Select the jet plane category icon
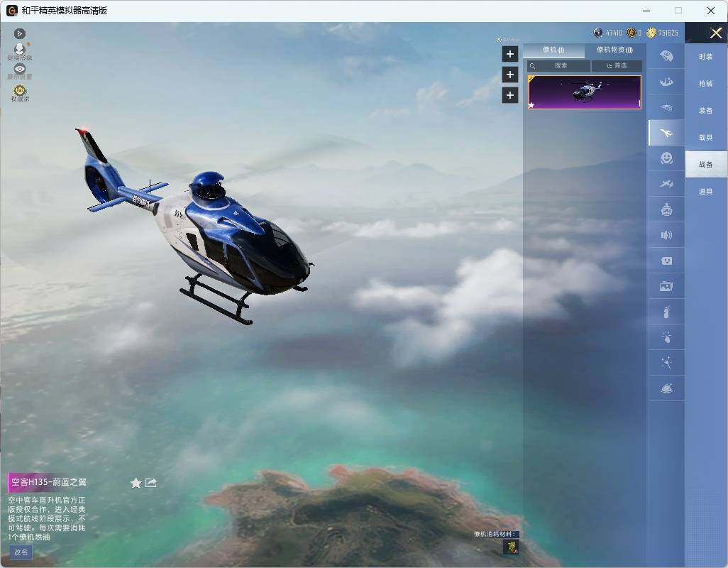Image resolution: width=728 pixels, height=568 pixels. coord(666,133)
